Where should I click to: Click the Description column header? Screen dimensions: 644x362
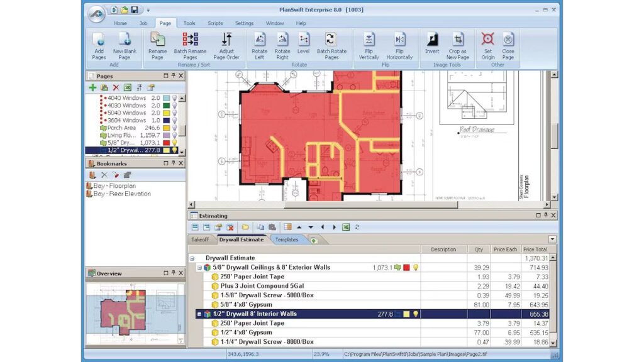tap(443, 249)
